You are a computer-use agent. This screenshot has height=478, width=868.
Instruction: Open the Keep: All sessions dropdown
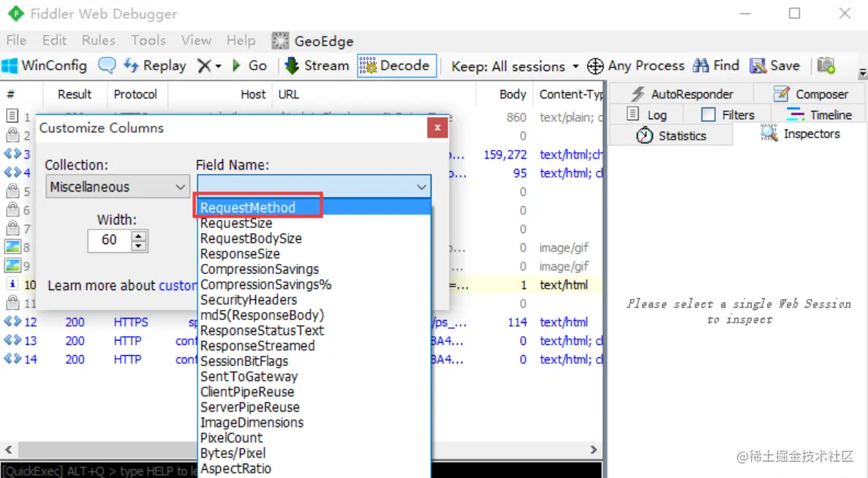515,67
